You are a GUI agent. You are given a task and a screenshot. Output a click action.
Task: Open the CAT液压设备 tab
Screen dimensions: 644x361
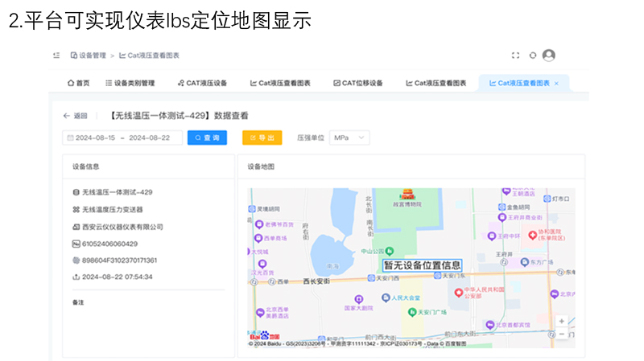(x=201, y=83)
